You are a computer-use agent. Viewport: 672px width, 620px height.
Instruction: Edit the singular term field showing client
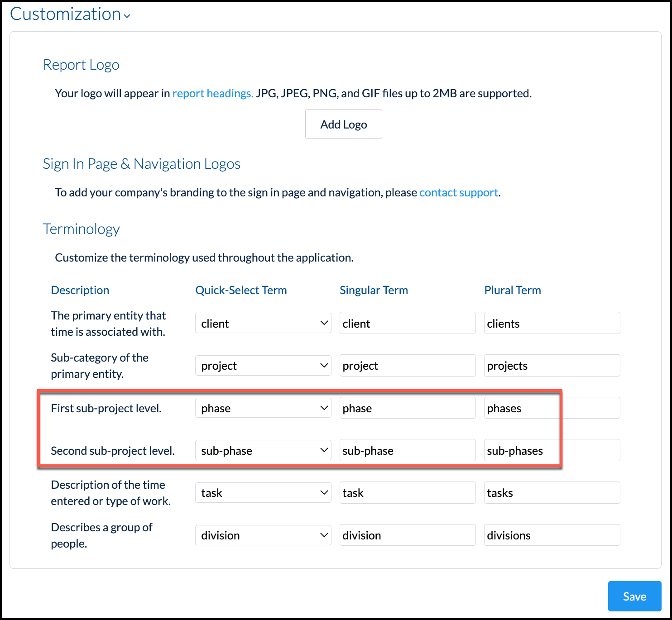pos(407,323)
